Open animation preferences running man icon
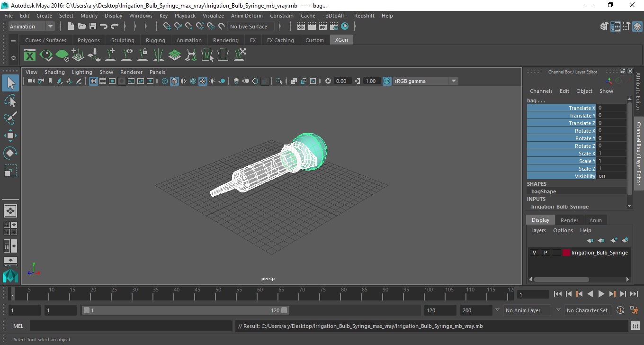644x345 pixels. (x=635, y=310)
